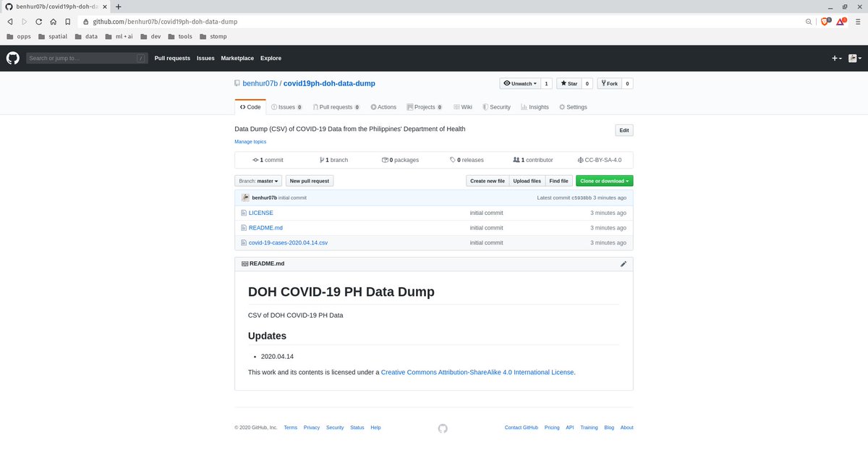868x474 pixels.
Task: Open covid-19-cases-2020.04.14.csv file
Action: click(x=289, y=242)
